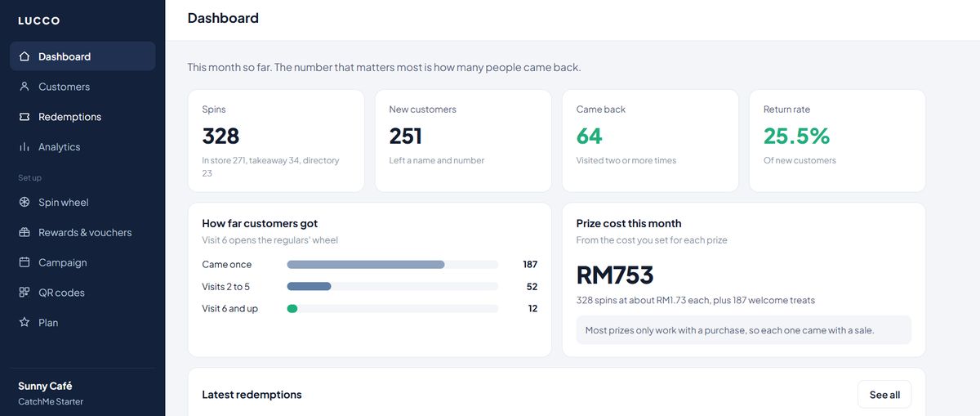Go to the Customers page

[82, 87]
